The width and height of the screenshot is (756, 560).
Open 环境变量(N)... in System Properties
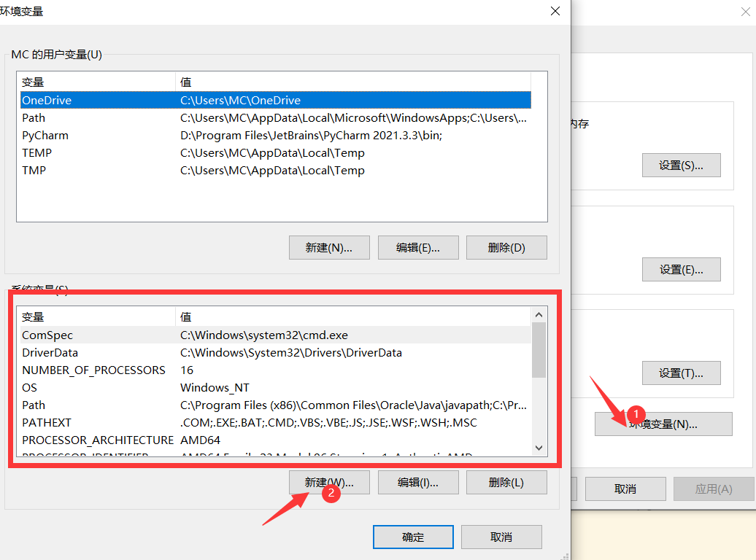tap(663, 424)
